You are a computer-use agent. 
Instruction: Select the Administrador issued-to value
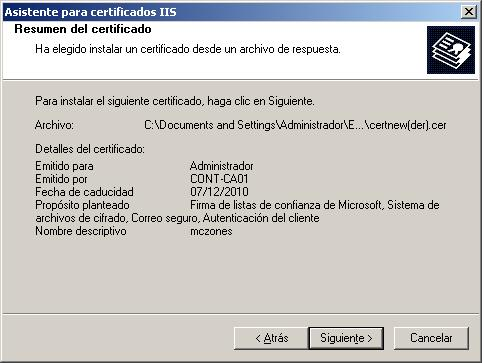[222, 166]
